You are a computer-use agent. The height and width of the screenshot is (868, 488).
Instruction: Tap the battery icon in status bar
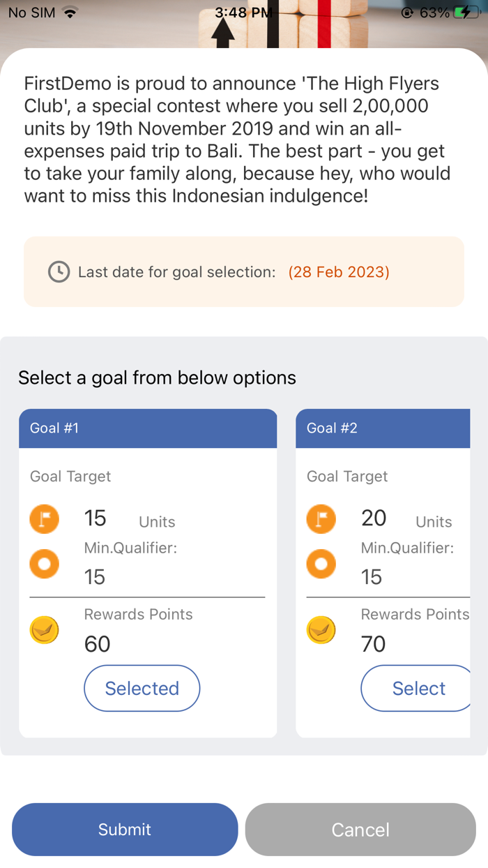point(466,13)
